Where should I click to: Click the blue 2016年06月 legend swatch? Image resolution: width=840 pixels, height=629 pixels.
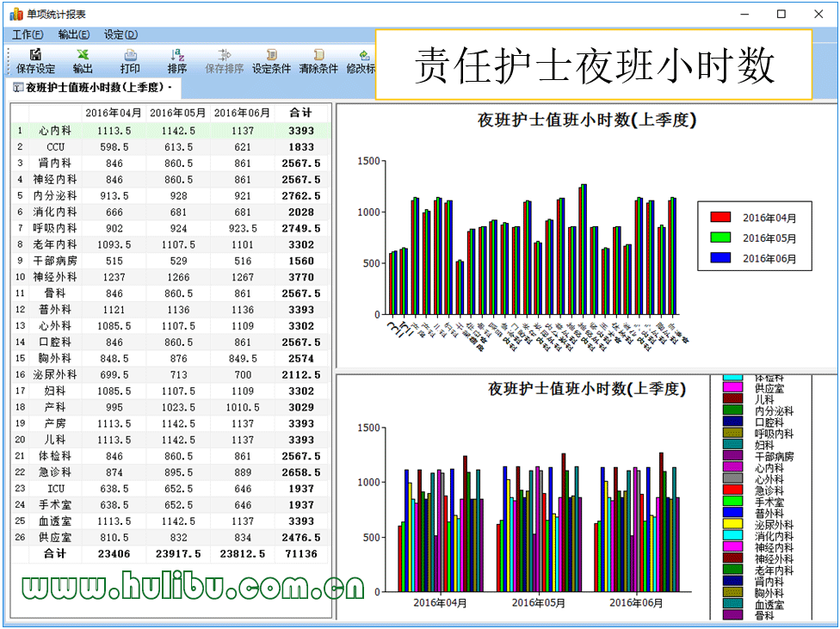click(x=720, y=257)
